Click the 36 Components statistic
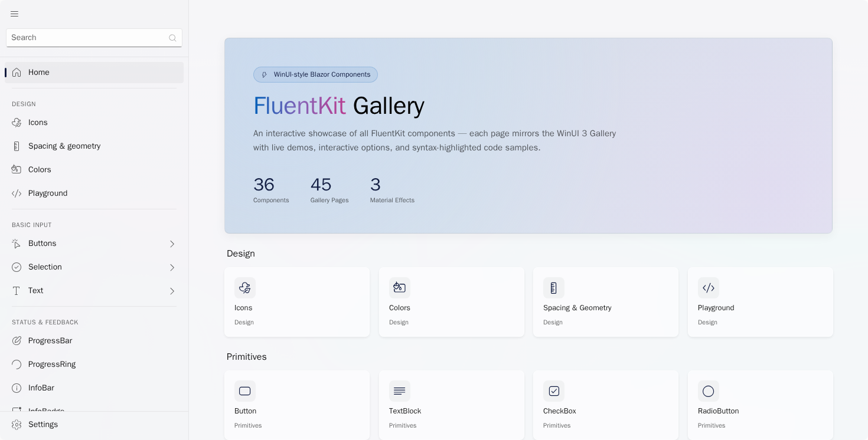This screenshot has height=440, width=868. (x=271, y=191)
